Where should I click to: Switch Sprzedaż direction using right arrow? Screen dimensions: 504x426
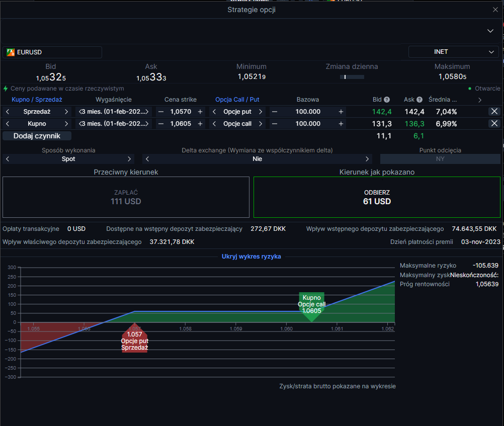tap(66, 112)
